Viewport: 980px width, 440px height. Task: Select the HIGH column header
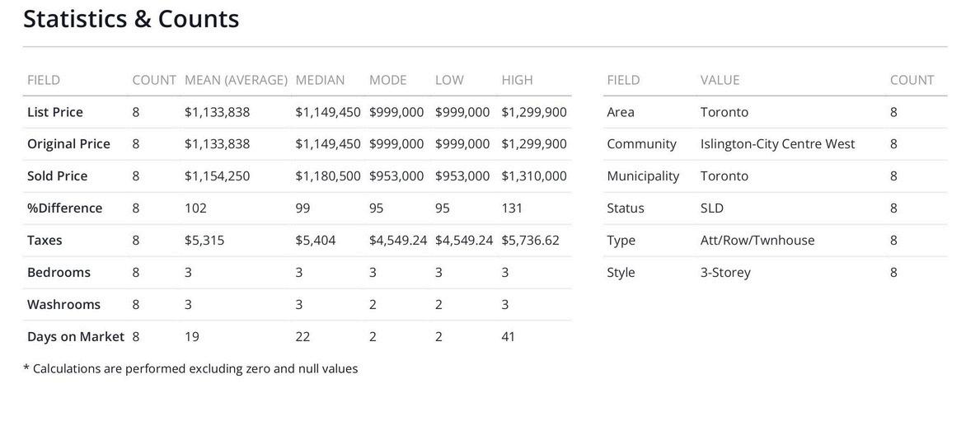tap(517, 80)
